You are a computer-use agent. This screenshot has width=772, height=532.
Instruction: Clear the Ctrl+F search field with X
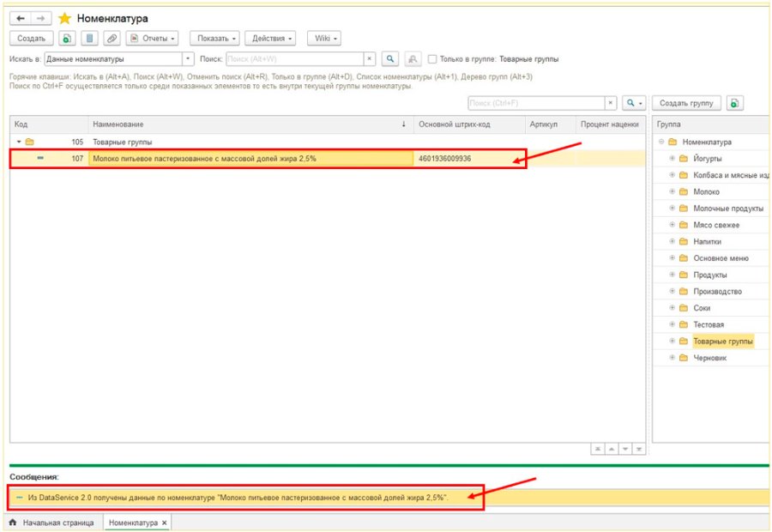pyautogui.click(x=611, y=103)
